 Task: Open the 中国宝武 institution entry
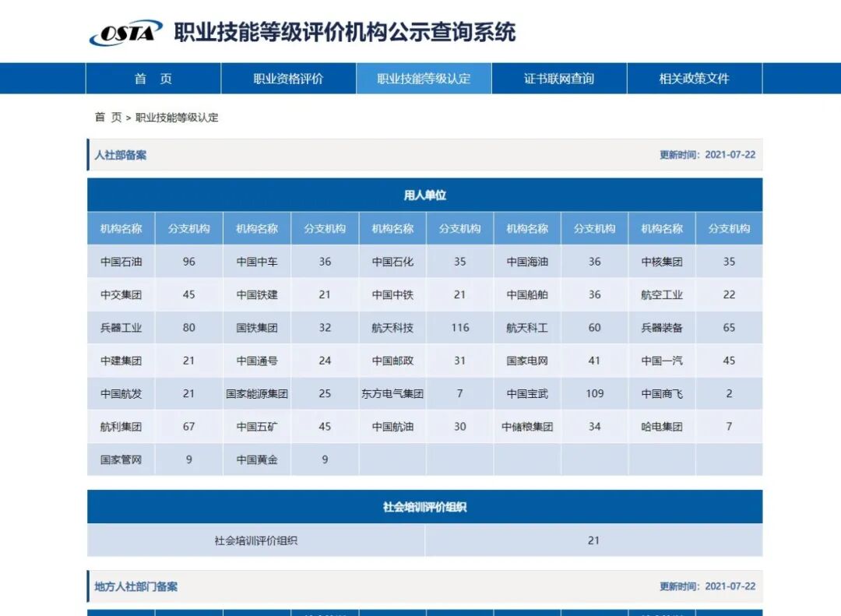[527, 394]
